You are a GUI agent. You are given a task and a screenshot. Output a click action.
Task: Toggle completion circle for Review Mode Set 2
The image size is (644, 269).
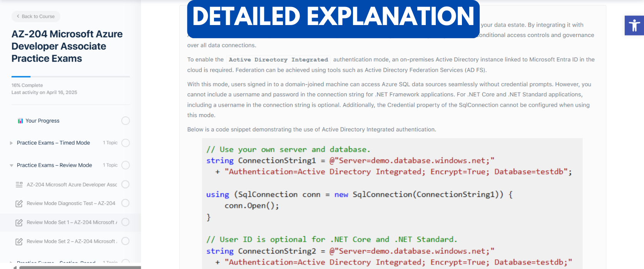pos(125,241)
